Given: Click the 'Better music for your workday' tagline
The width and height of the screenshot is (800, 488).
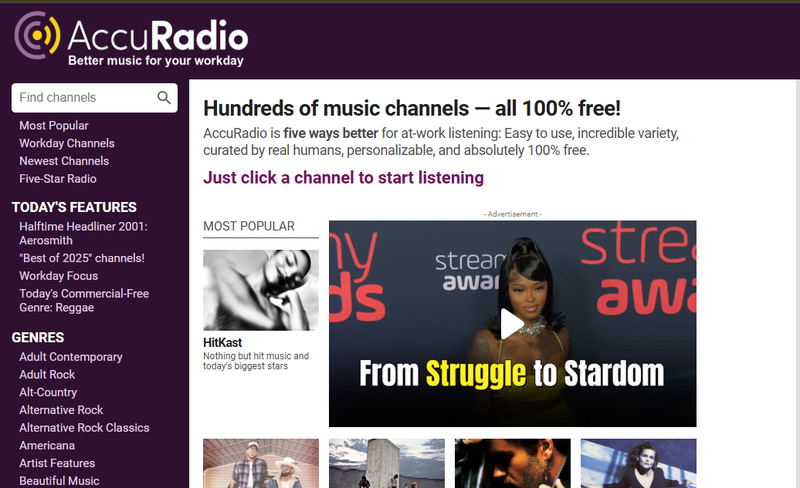Looking at the screenshot, I should (156, 61).
